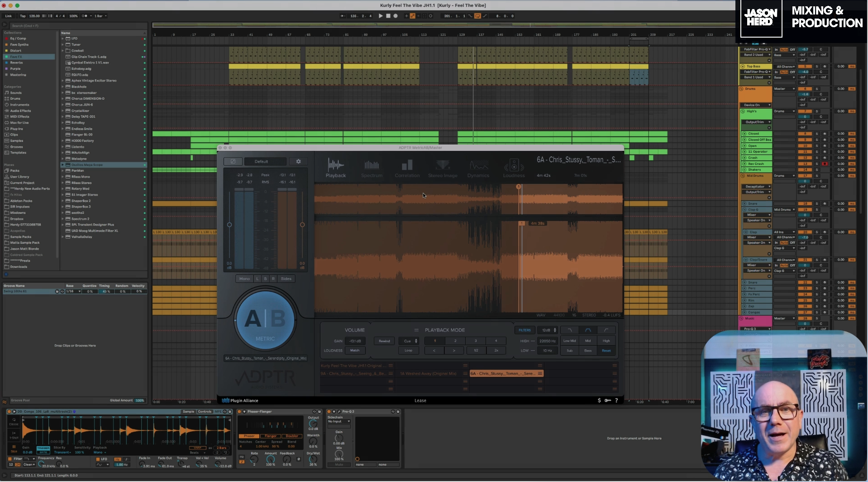Viewport: 868px width, 482px height.
Task: Select the 1A Washed Away reference track
Action: coord(428,374)
